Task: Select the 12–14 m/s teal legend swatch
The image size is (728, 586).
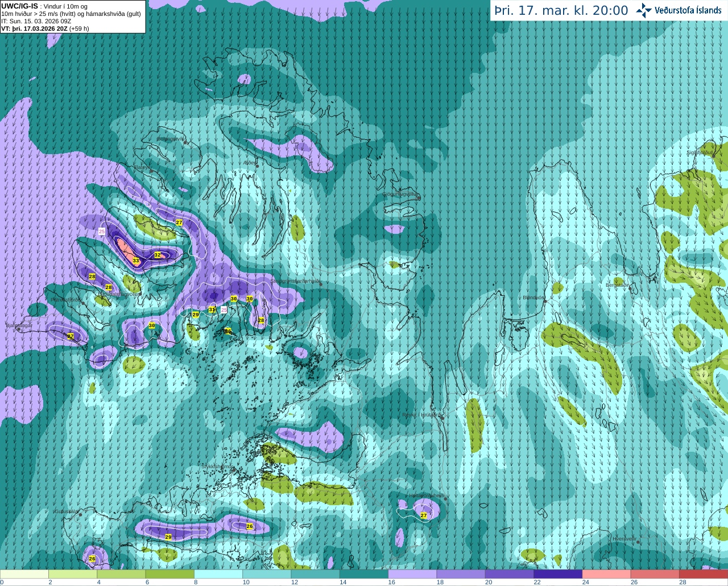Action: coord(316,574)
